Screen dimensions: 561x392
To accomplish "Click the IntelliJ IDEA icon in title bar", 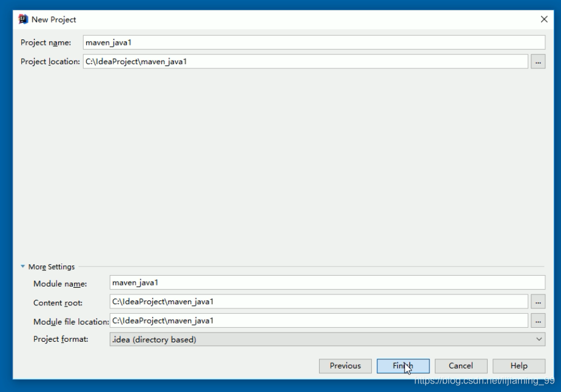I will point(23,19).
